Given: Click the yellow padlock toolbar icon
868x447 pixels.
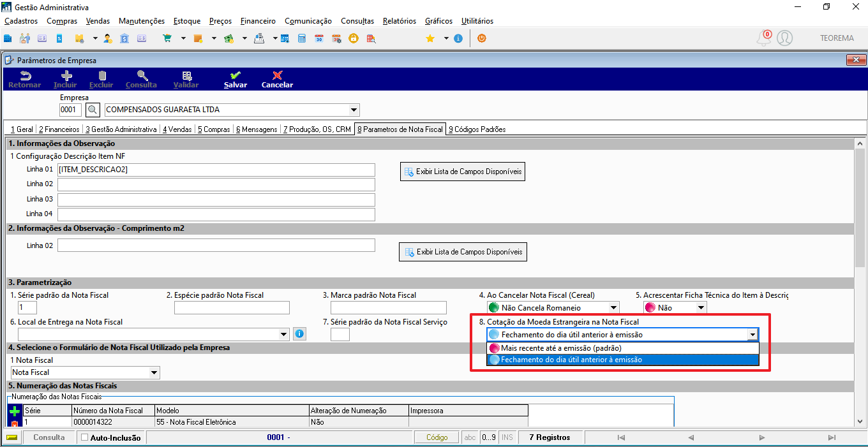Looking at the screenshot, I should click(x=353, y=38).
